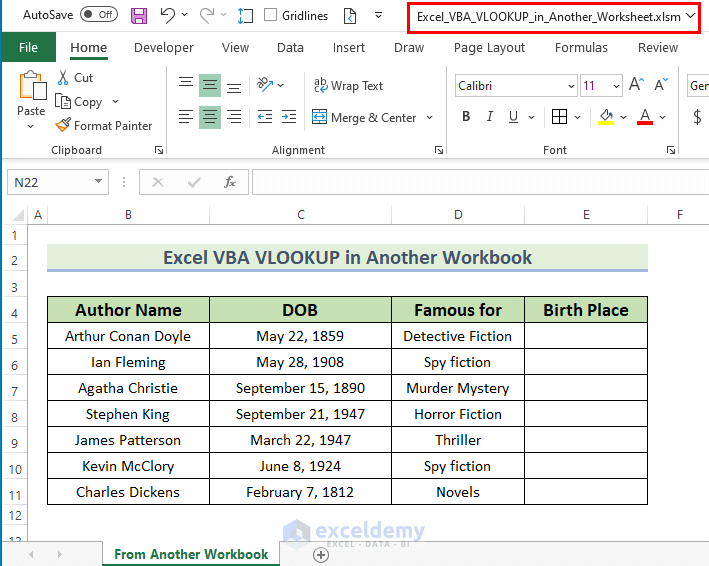
Task: Expand the Merge & Center options arrow
Action: coord(429,118)
